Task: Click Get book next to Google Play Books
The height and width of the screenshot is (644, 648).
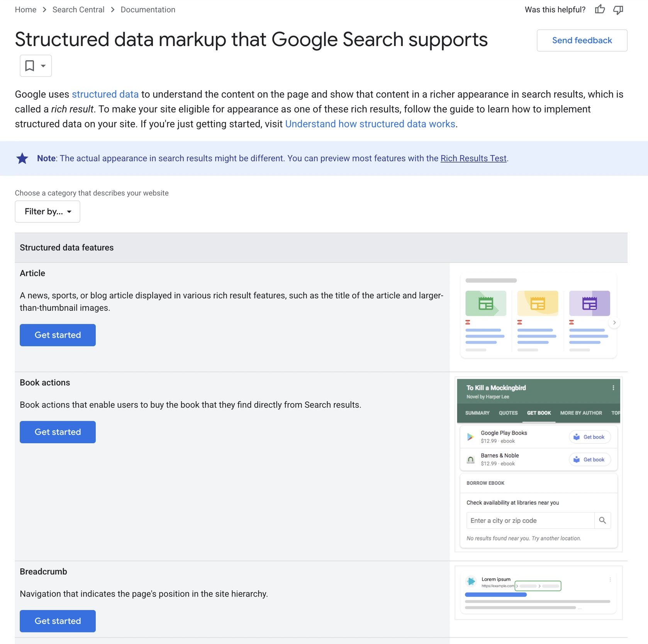Action: [x=590, y=437]
